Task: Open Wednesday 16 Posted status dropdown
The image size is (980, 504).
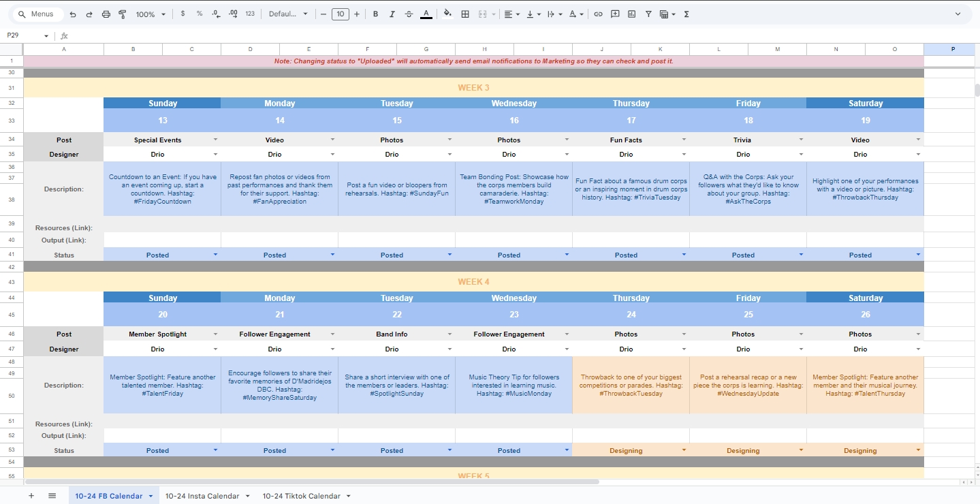Action: point(567,255)
